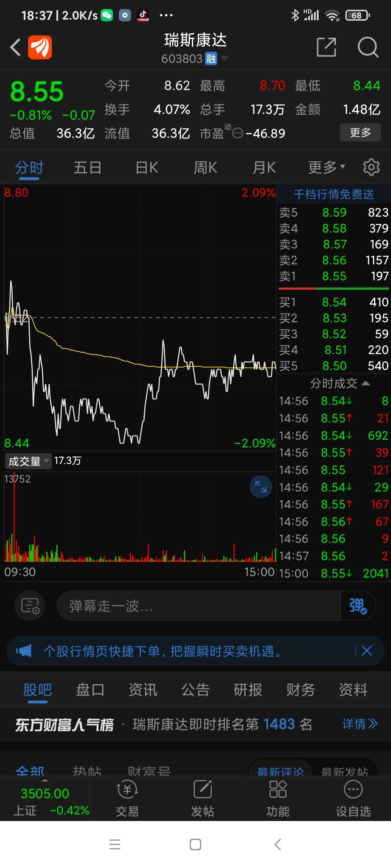Screen dimensions: 391x868
Task: Tap Android home button
Action: [195, 844]
